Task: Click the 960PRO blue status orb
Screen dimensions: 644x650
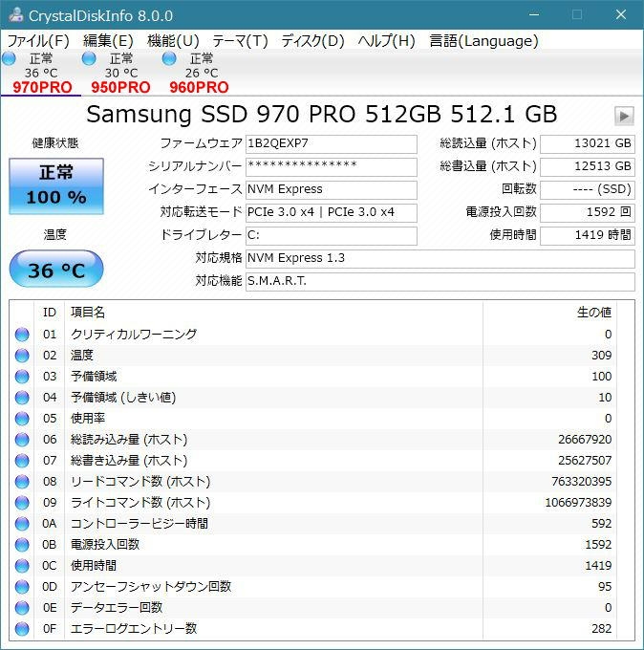Action: coord(169,59)
